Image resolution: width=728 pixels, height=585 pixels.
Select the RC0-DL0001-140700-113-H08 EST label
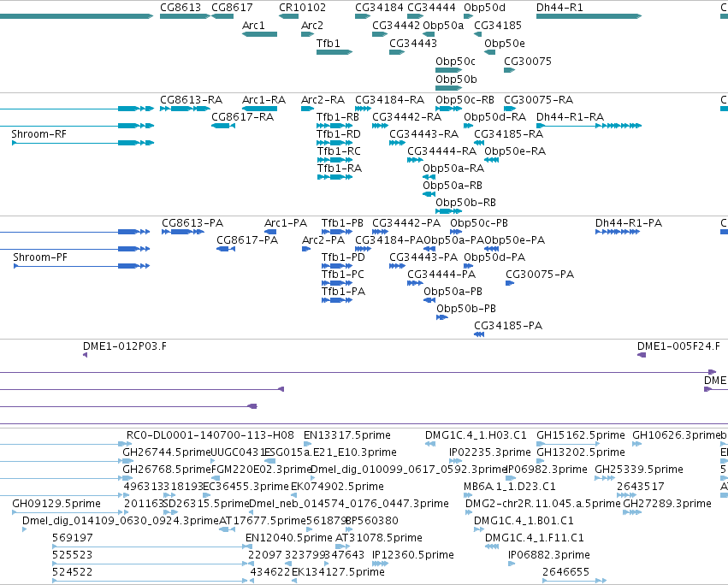click(x=210, y=435)
